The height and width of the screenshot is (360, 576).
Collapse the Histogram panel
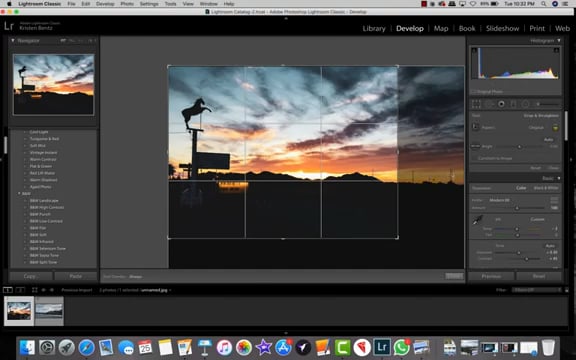coord(559,40)
